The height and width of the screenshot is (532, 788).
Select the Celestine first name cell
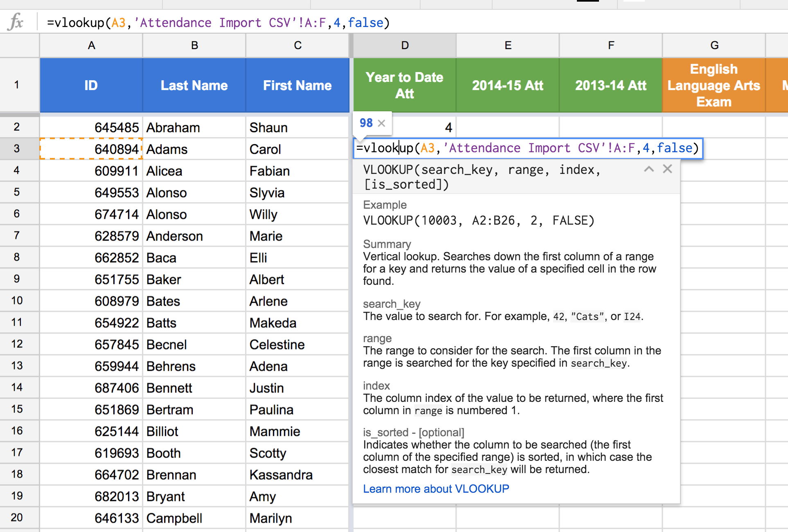297,344
